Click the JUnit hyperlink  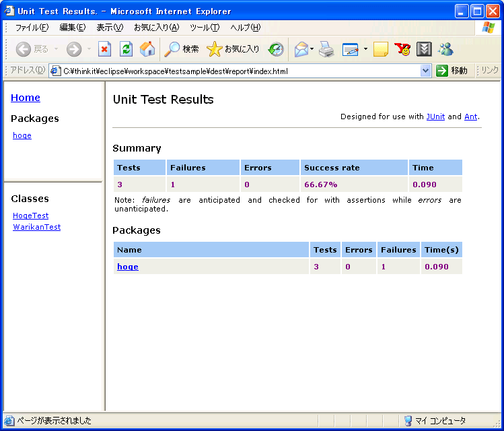[435, 117]
